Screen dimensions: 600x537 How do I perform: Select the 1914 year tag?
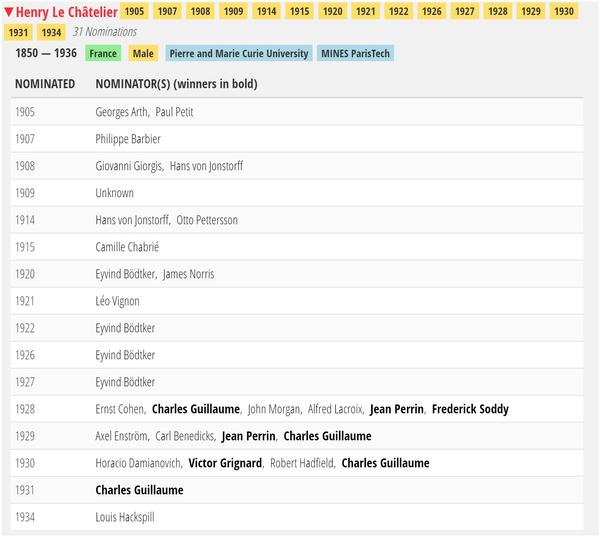(x=266, y=11)
